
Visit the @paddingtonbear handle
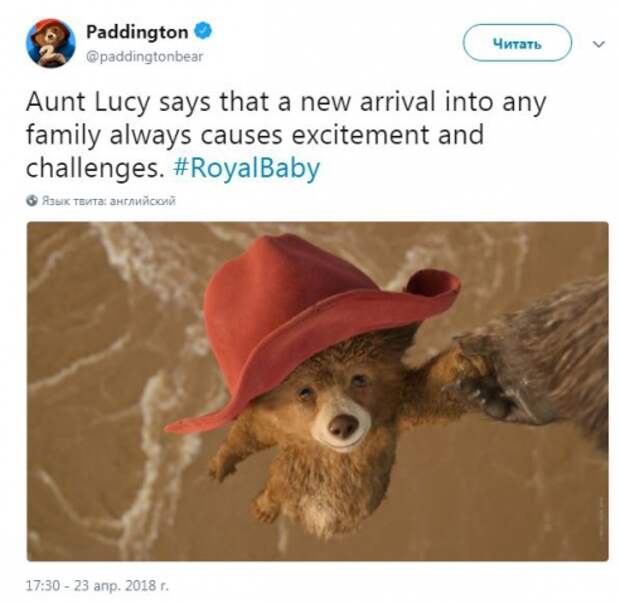[x=144, y=57]
